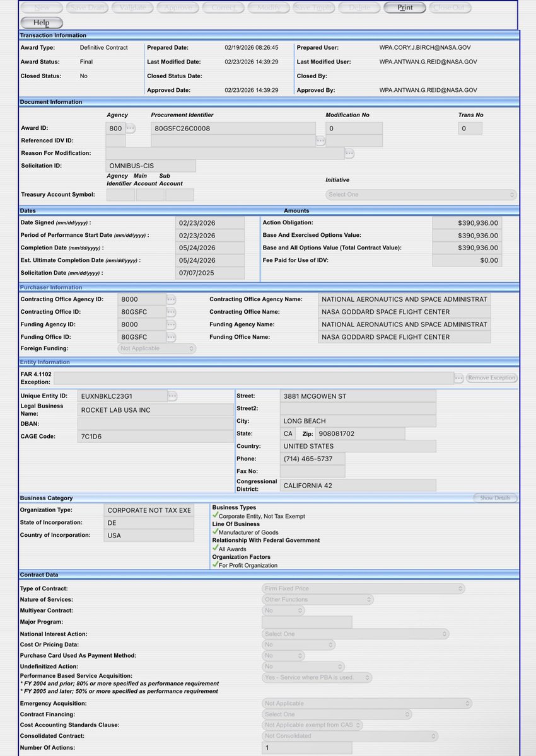This screenshot has height=756, width=536.
Task: Click the Action Obligation amount field
Action: click(x=467, y=223)
